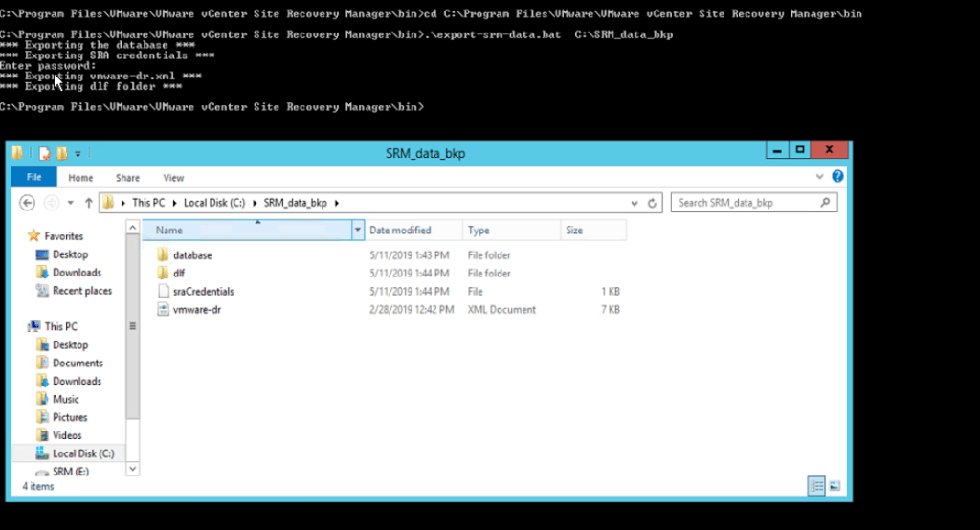980x530 pixels.
Task: Minimize the SRM_data_bkp window
Action: click(777, 150)
